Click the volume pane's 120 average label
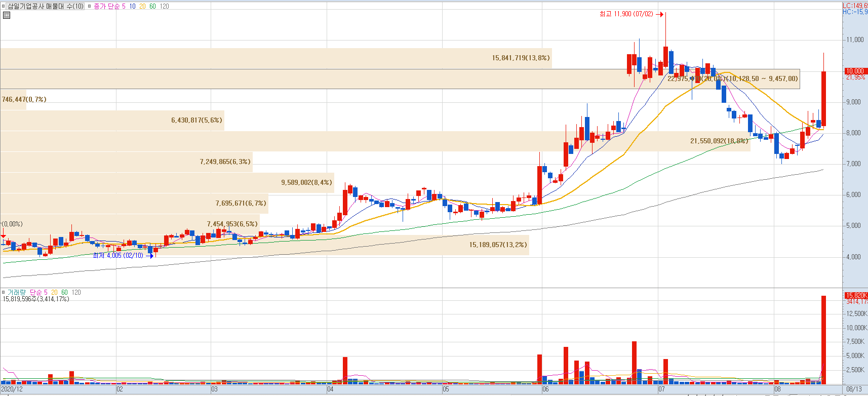 coord(76,292)
